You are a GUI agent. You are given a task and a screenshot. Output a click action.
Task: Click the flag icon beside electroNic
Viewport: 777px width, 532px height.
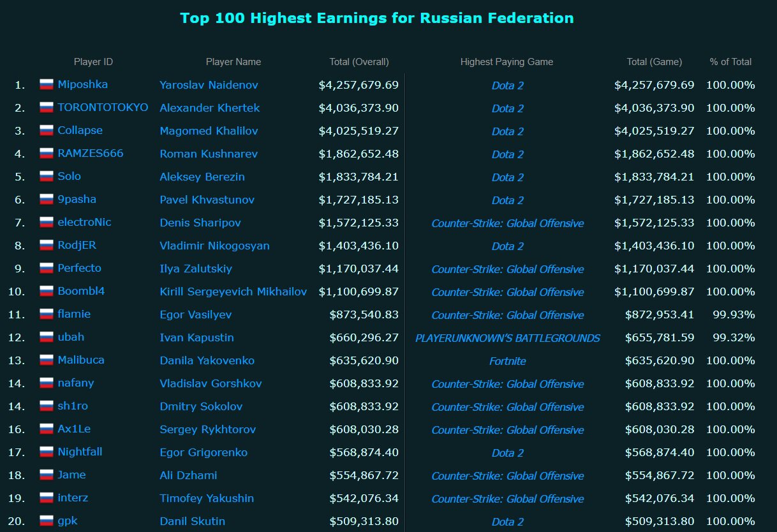(46, 223)
